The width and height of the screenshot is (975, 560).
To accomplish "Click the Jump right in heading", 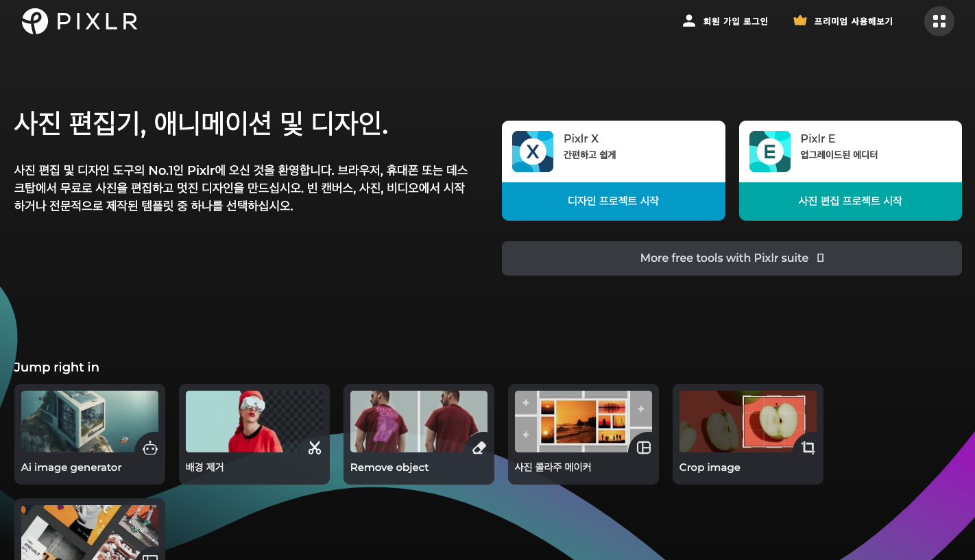I will [57, 367].
